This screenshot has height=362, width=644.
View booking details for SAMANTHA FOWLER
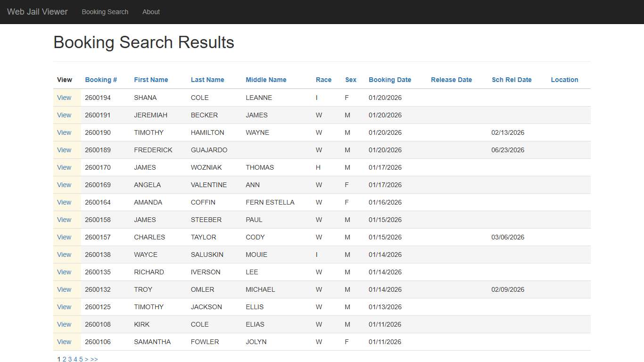[64, 342]
